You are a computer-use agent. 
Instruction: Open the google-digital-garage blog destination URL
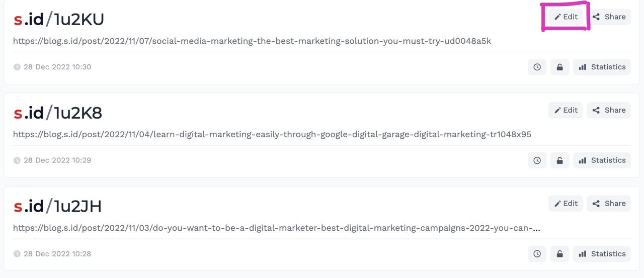click(x=272, y=134)
